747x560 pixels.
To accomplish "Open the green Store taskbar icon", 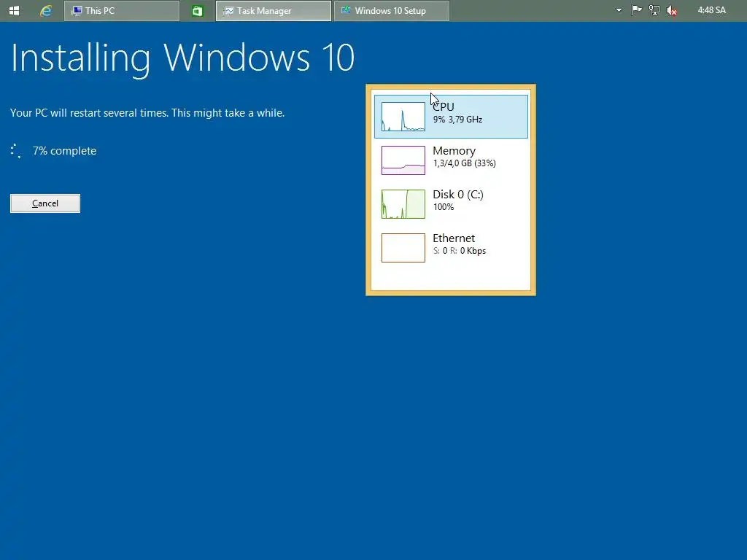I will (197, 10).
